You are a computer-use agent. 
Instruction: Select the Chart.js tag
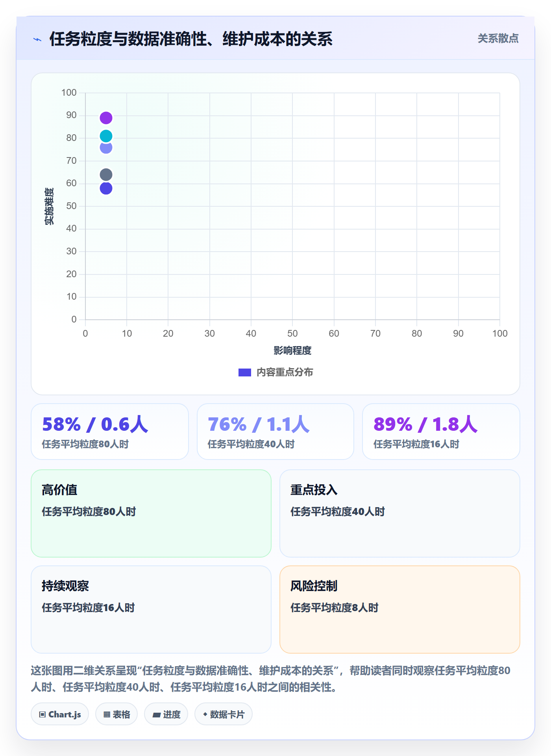pos(60,714)
